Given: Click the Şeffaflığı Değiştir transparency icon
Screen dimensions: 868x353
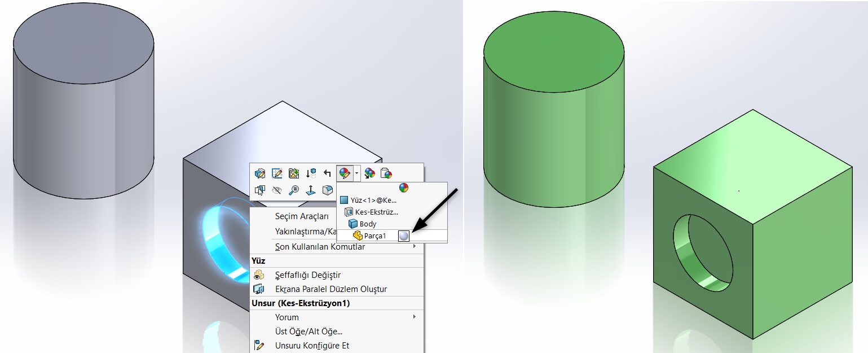Looking at the screenshot, I should tap(259, 275).
